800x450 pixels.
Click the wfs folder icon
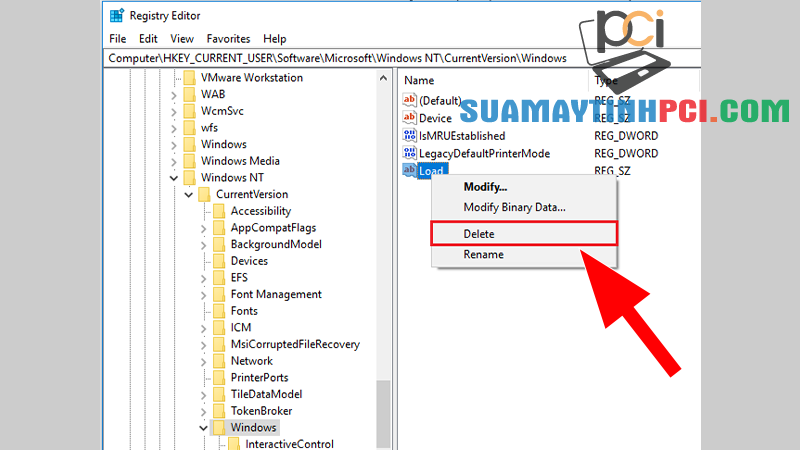tap(189, 128)
